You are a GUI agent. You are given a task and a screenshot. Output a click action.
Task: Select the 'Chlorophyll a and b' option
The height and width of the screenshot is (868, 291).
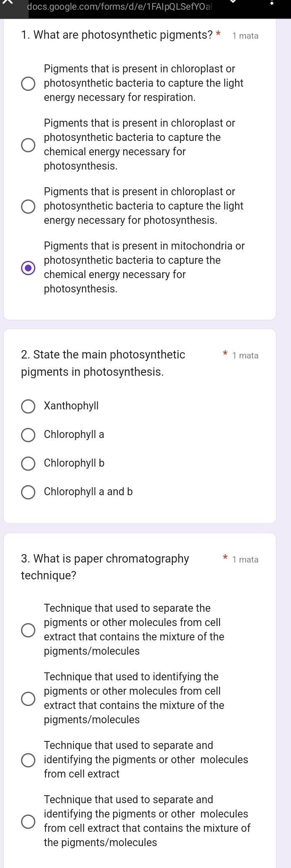[28, 492]
